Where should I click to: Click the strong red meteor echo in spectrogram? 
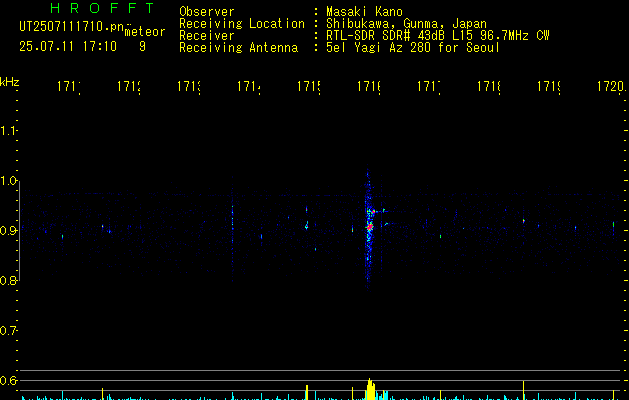[x=369, y=227]
